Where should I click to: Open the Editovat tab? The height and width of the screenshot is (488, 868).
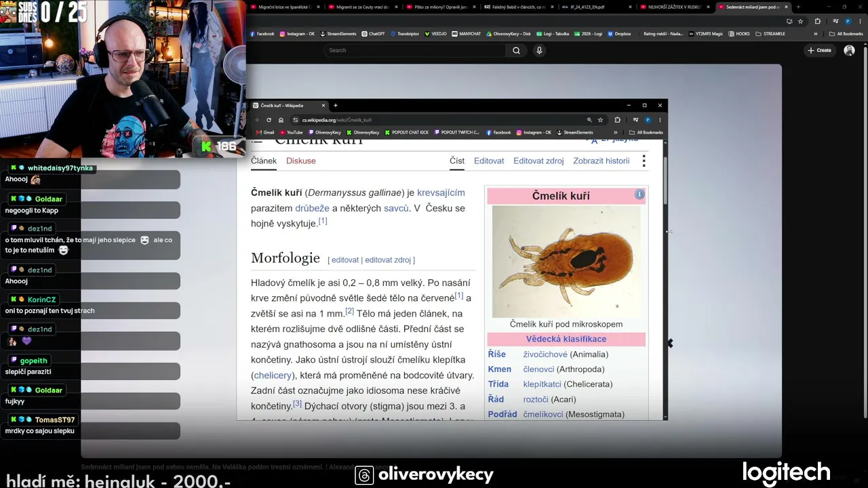click(x=489, y=161)
